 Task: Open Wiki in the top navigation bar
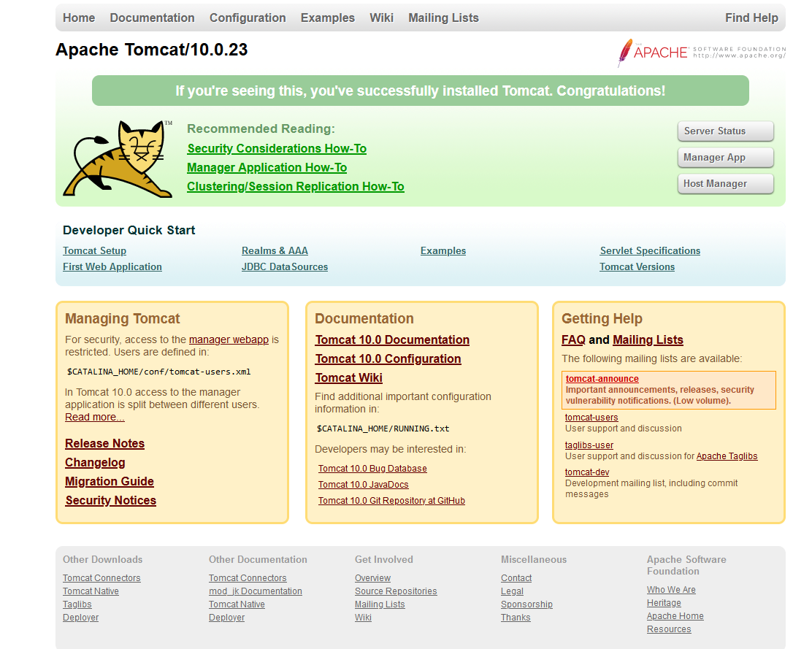coord(382,18)
